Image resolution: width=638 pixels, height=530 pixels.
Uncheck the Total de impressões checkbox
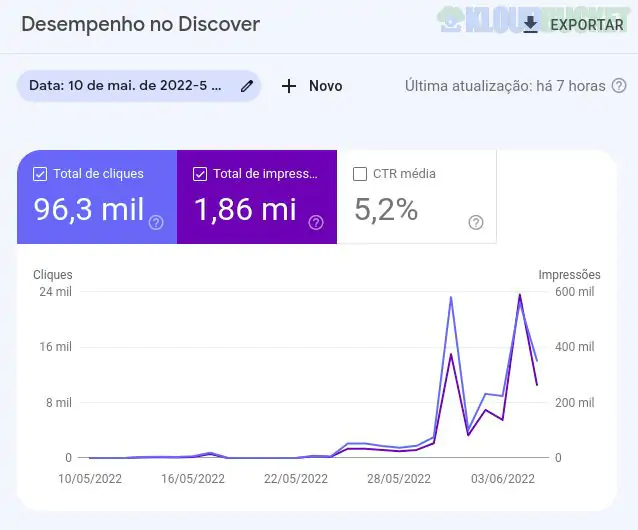click(x=200, y=174)
